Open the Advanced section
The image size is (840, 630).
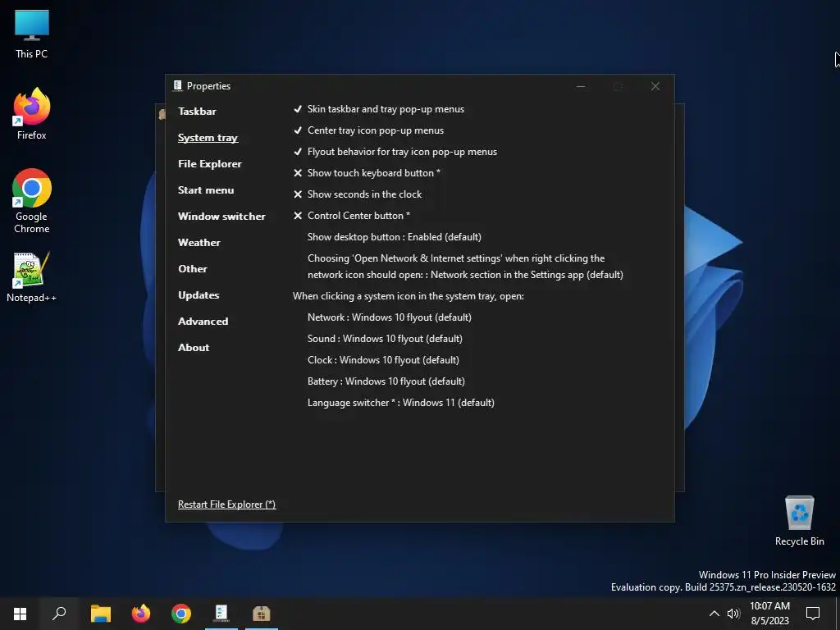[x=203, y=322]
